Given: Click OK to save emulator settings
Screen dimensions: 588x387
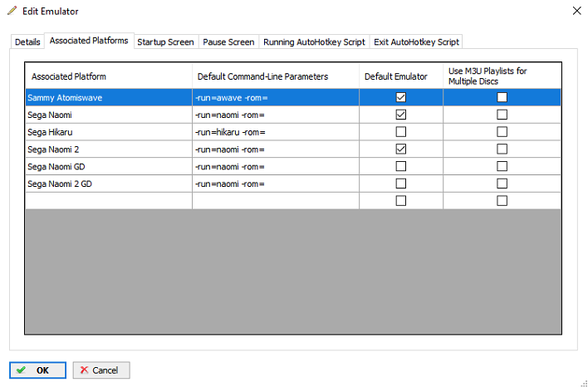Looking at the screenshot, I should [38, 370].
